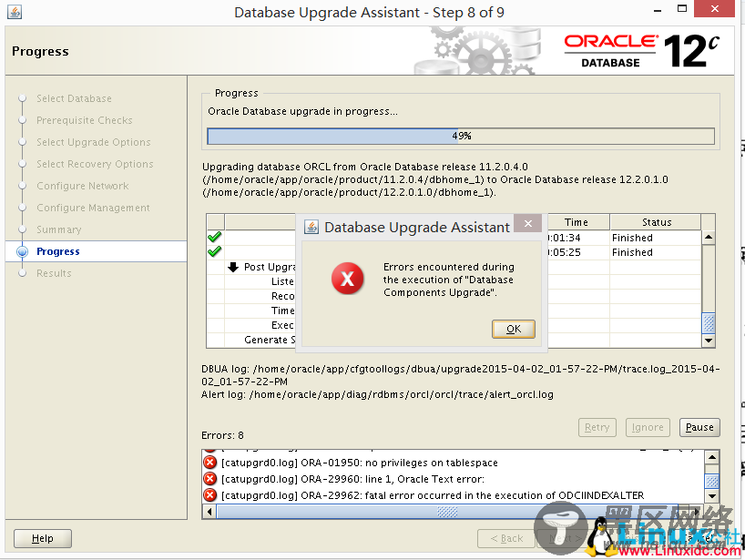
Task: Open Help
Action: pyautogui.click(x=43, y=538)
